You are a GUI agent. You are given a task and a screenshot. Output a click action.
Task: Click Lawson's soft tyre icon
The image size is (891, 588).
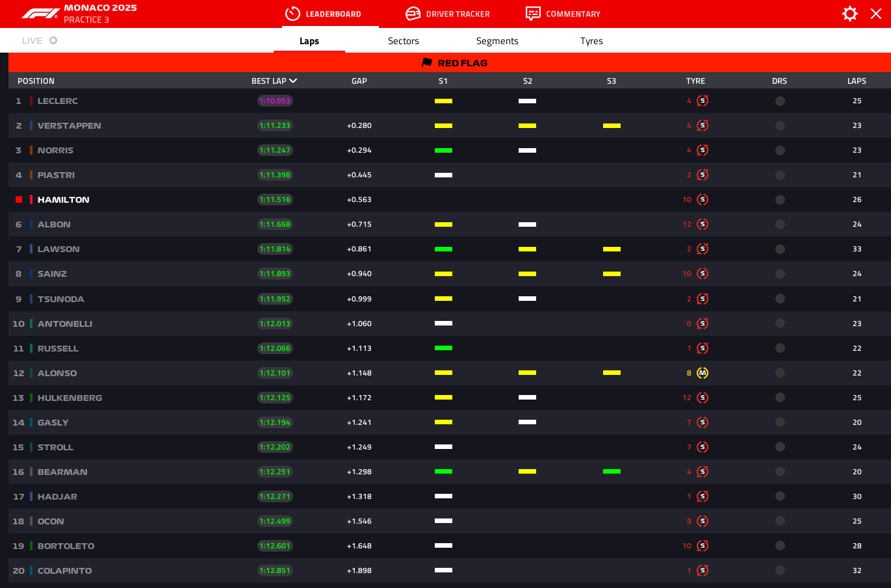pos(703,249)
